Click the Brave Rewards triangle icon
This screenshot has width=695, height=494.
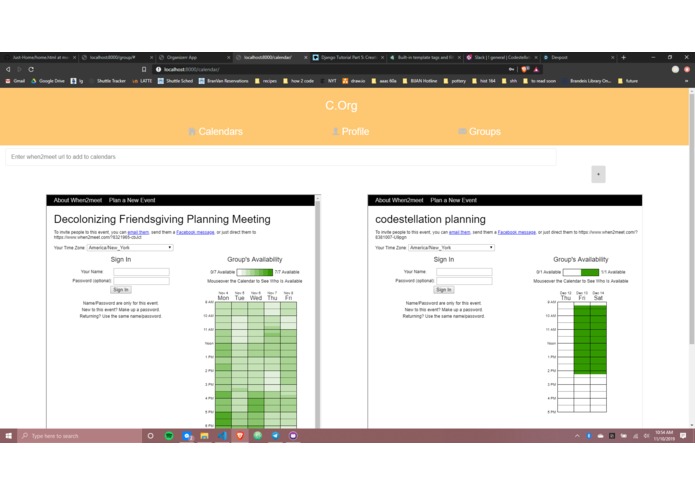pos(536,70)
